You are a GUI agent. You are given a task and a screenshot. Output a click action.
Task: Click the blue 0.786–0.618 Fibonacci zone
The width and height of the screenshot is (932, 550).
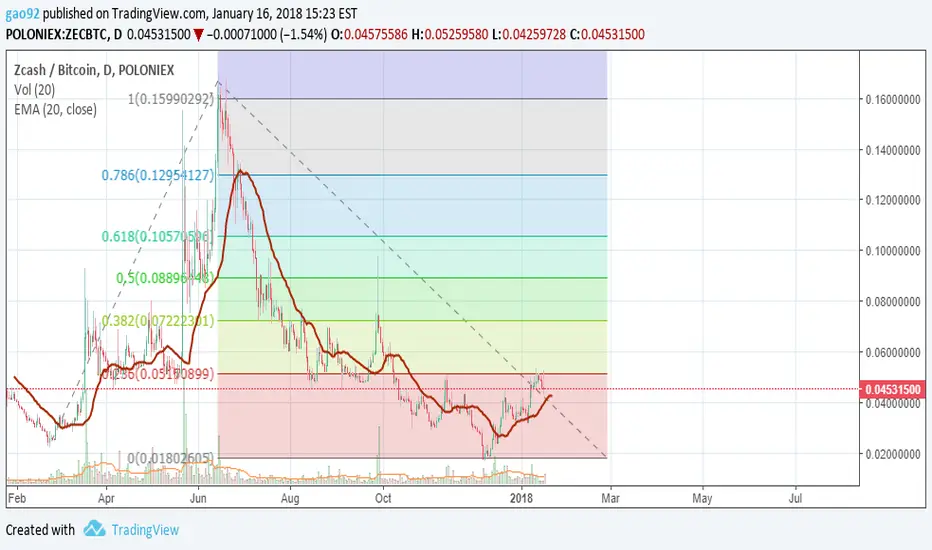[412, 205]
